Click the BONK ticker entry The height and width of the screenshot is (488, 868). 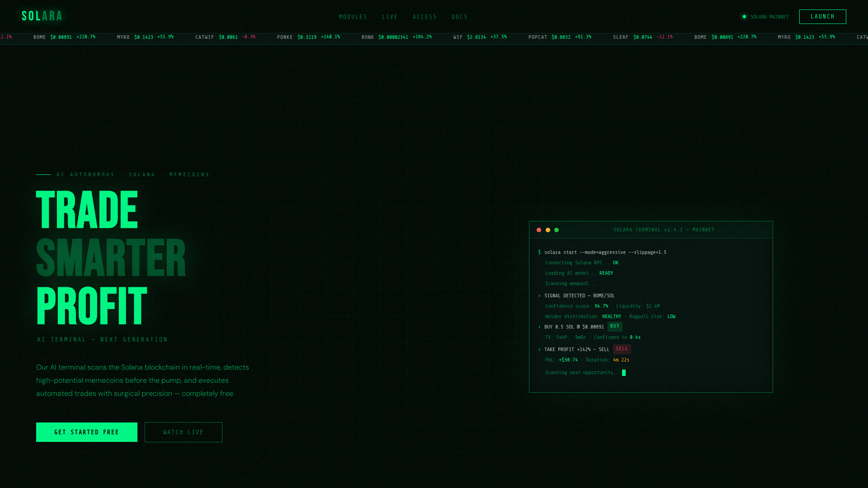[396, 38]
